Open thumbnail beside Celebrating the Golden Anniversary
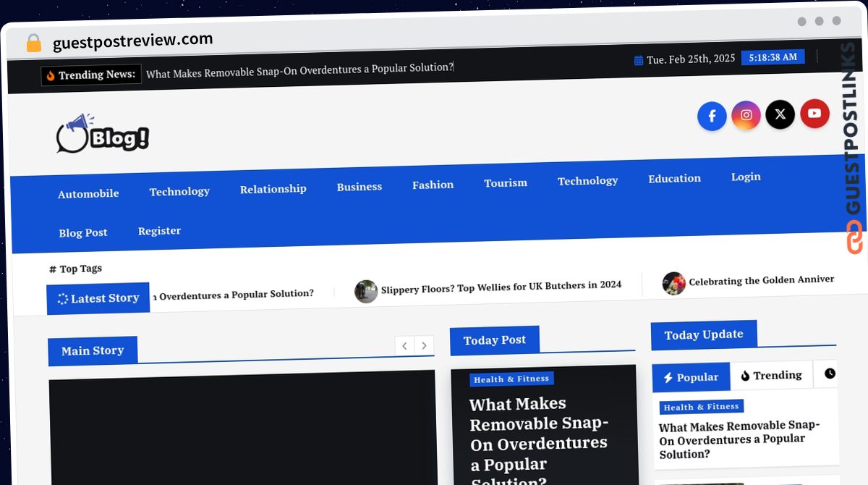Screen dimensions: 868x485 [673, 283]
